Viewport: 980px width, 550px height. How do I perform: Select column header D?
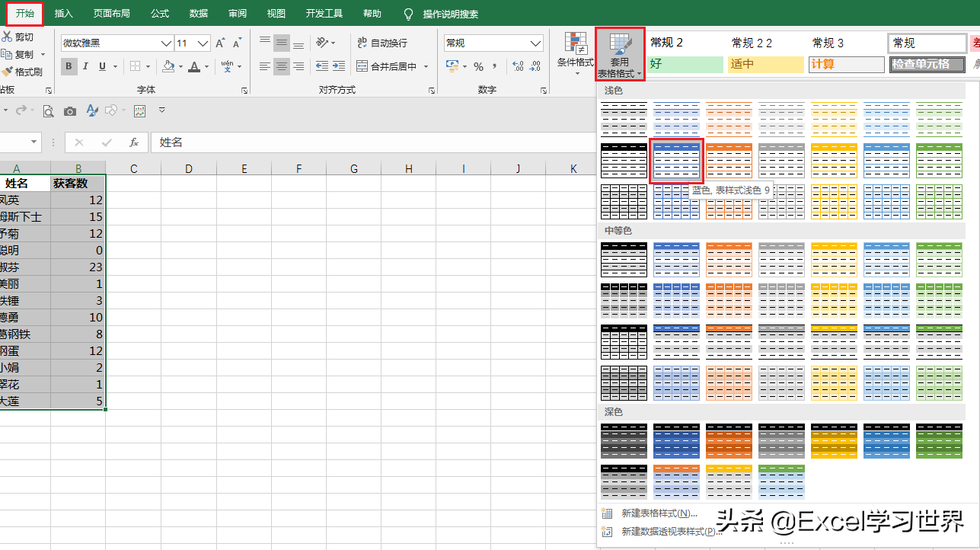[x=188, y=168]
